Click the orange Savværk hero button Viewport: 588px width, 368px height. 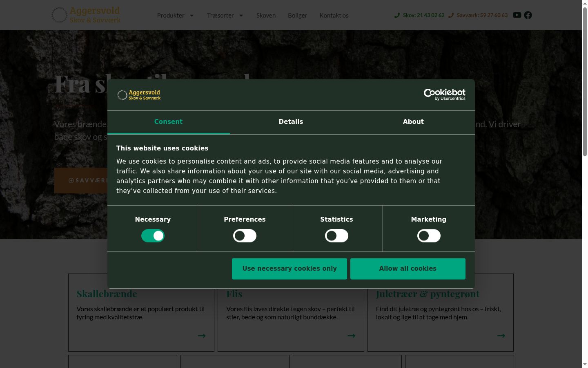click(x=81, y=180)
